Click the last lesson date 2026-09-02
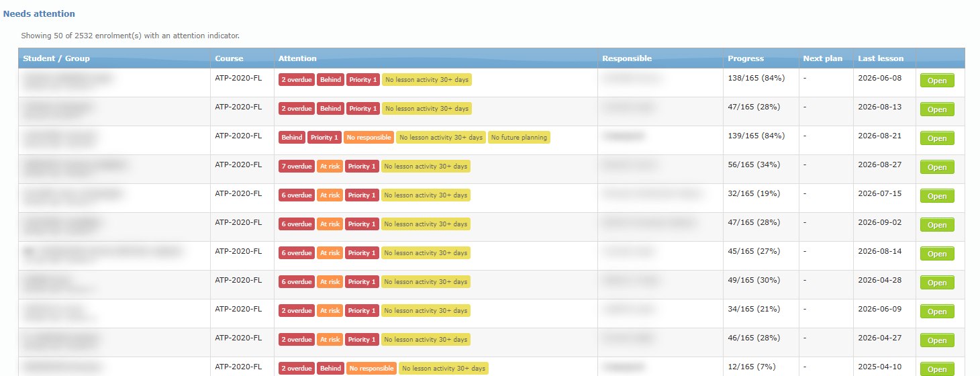Image resolution: width=980 pixels, height=376 pixels. [881, 222]
